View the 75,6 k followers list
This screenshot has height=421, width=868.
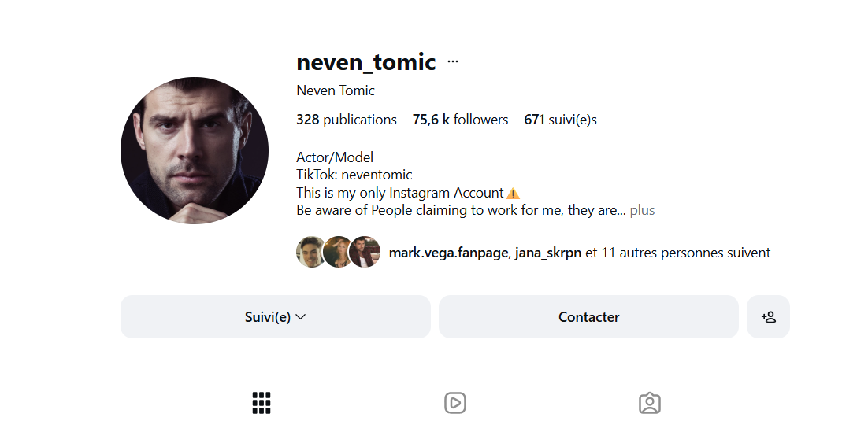pyautogui.click(x=460, y=120)
